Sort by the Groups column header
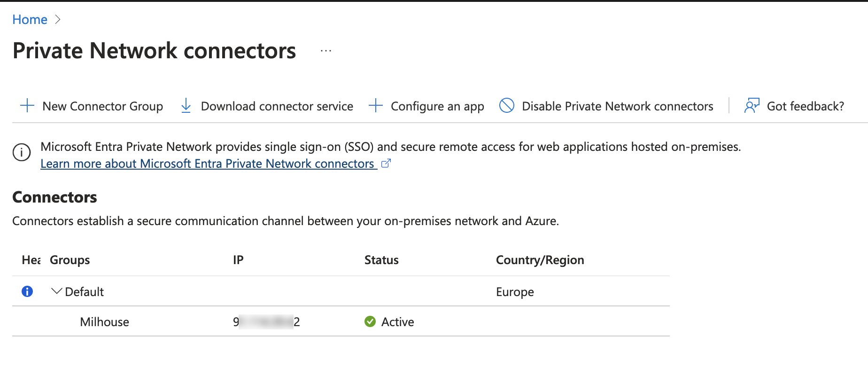 click(x=70, y=260)
